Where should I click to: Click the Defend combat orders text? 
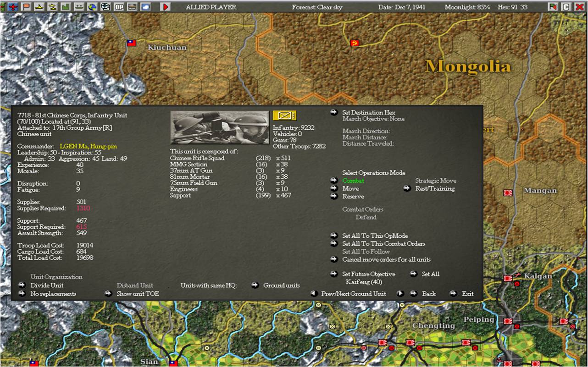coord(366,217)
